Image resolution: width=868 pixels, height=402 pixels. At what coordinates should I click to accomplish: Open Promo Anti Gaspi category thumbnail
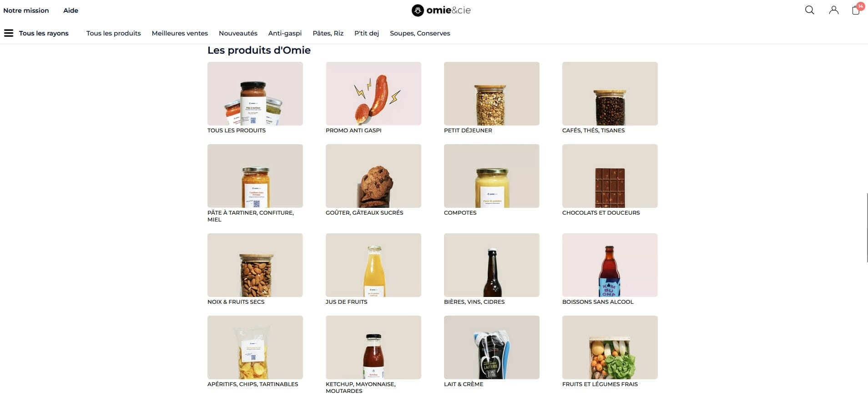[x=373, y=94]
